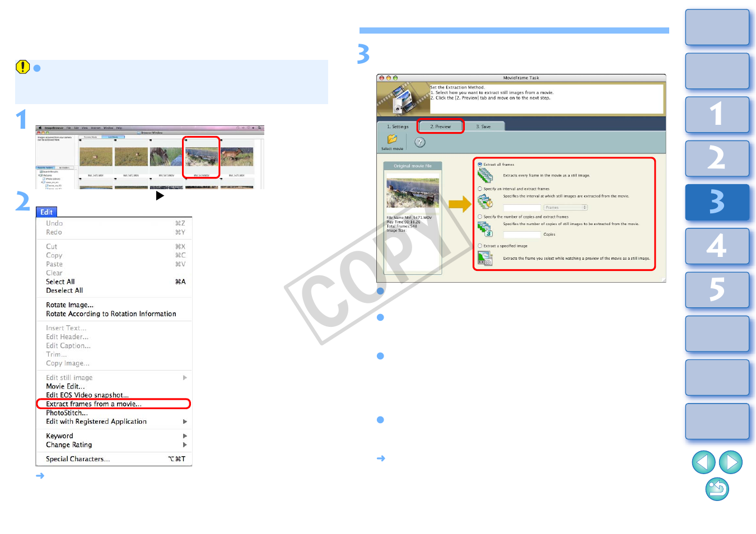The width and height of the screenshot is (756, 534).
Task: Jump to chapter 4 in sidebar
Action: coord(717,246)
